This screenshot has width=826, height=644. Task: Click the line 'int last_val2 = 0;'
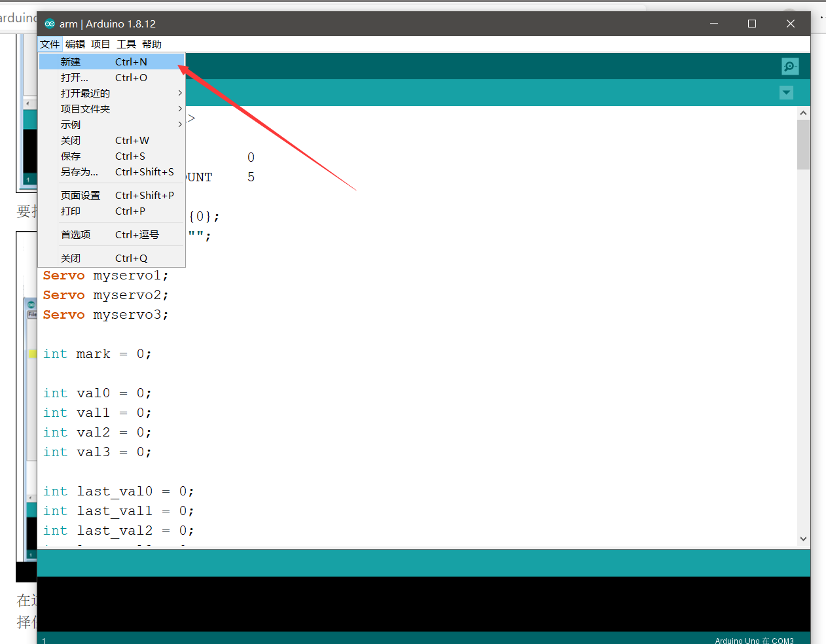pyautogui.click(x=118, y=531)
